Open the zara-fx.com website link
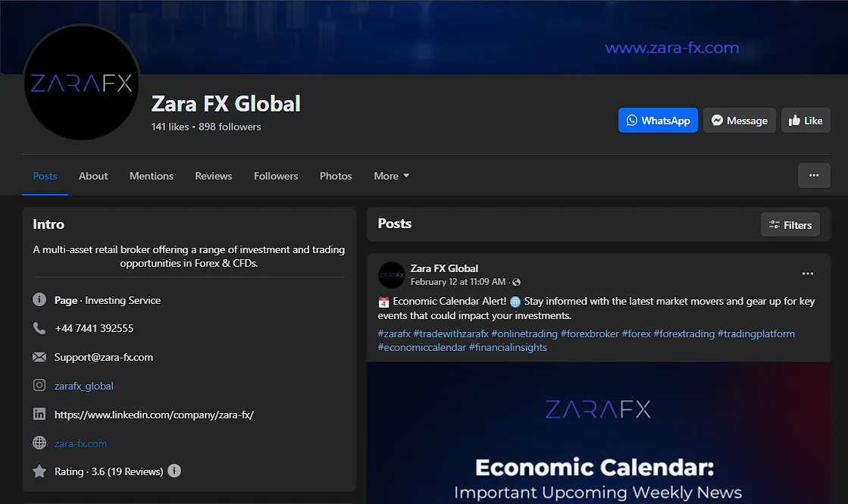Viewport: 848px width, 504px height. pos(80,443)
